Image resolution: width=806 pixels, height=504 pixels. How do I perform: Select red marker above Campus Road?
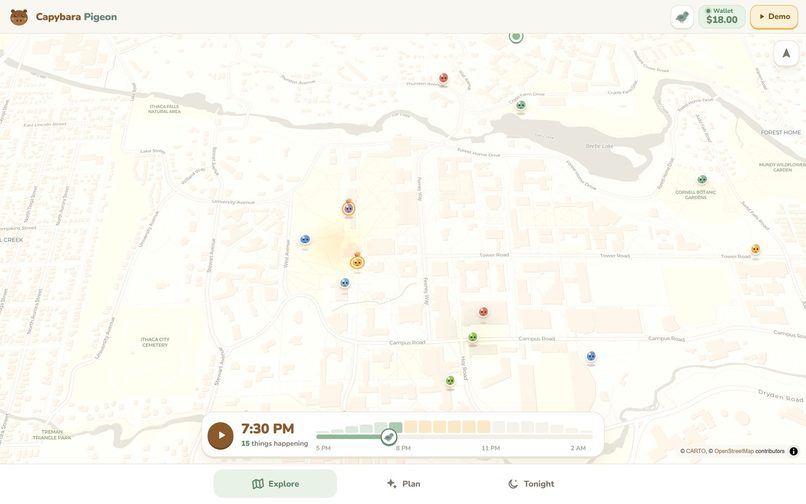(x=483, y=312)
